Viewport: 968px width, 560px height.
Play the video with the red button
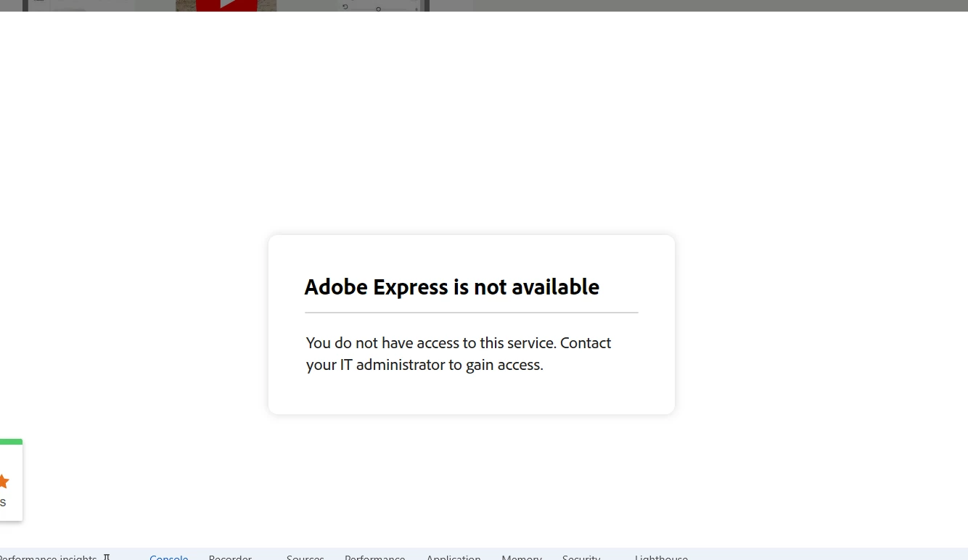(227, 5)
